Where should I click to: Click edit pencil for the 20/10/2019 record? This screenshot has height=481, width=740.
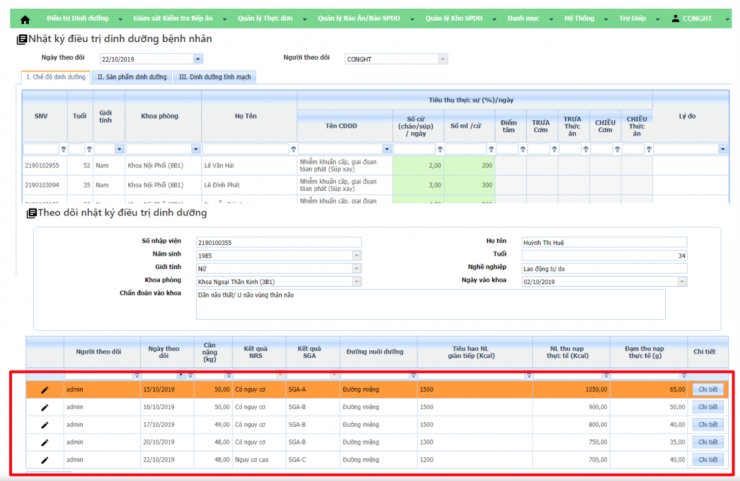click(x=44, y=441)
